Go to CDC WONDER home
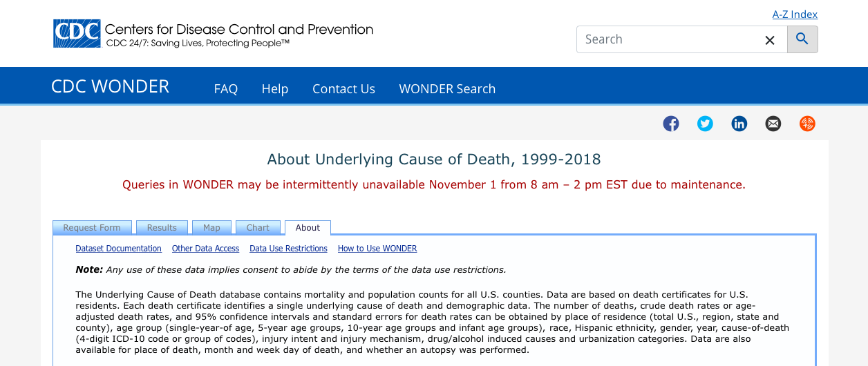 110,86
